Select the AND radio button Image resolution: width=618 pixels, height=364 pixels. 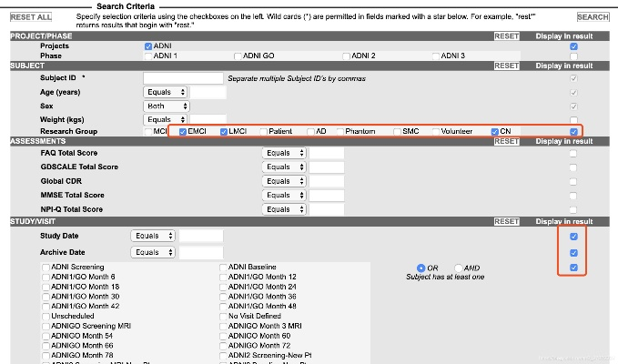pos(455,268)
